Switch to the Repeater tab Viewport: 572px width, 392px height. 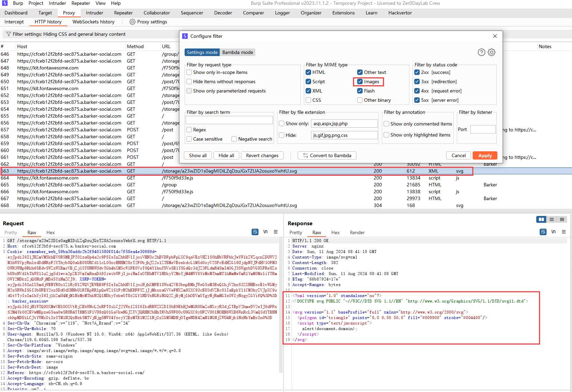tap(123, 13)
